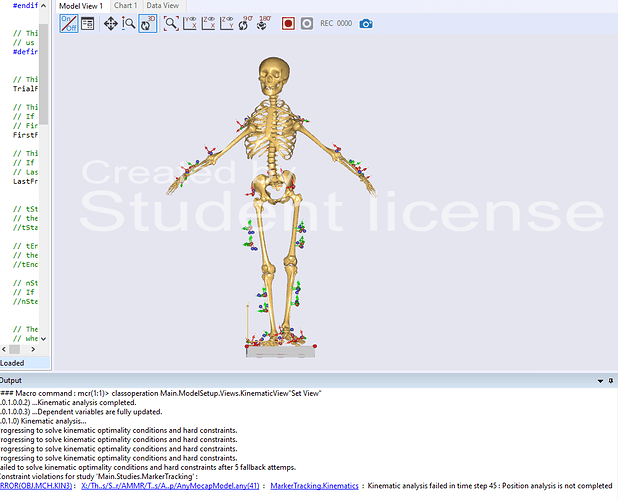The height and width of the screenshot is (500, 618).
Task: Click the REC 0000 frame counter
Action: tap(336, 24)
